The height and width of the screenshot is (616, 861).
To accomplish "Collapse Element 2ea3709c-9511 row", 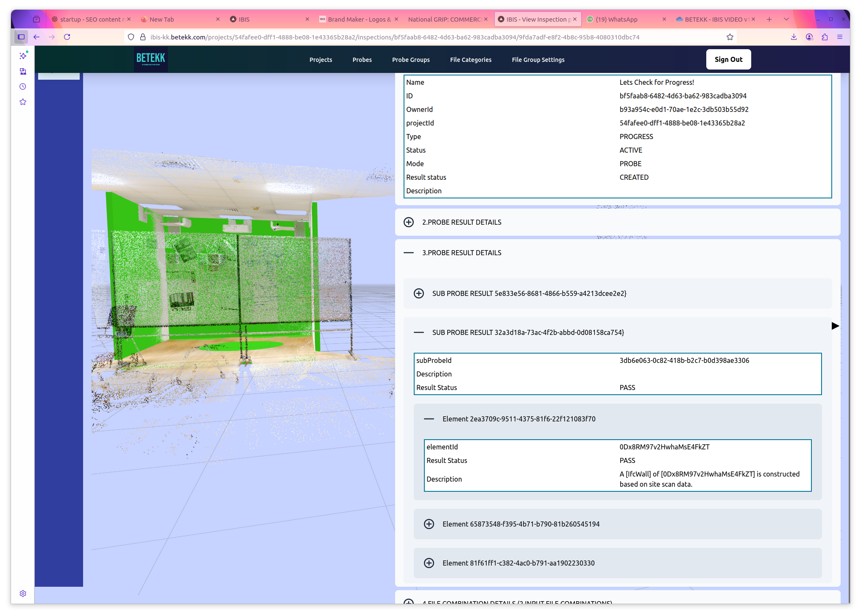I will pos(429,419).
